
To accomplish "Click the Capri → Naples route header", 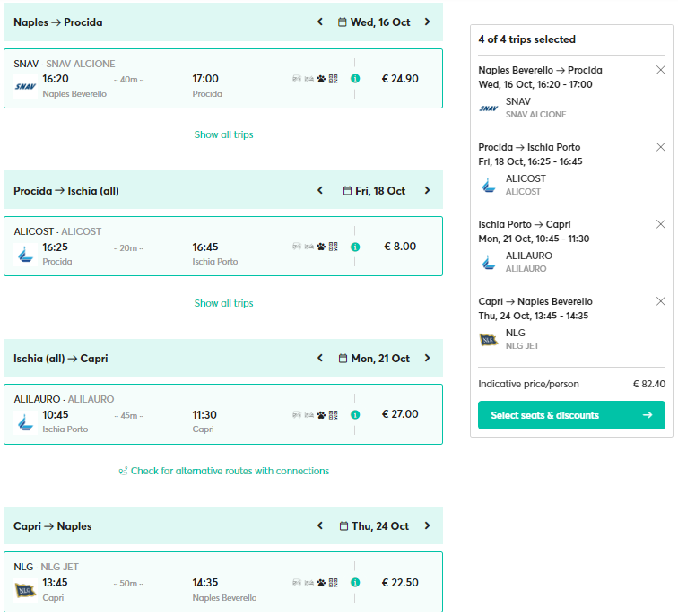I will (52, 526).
